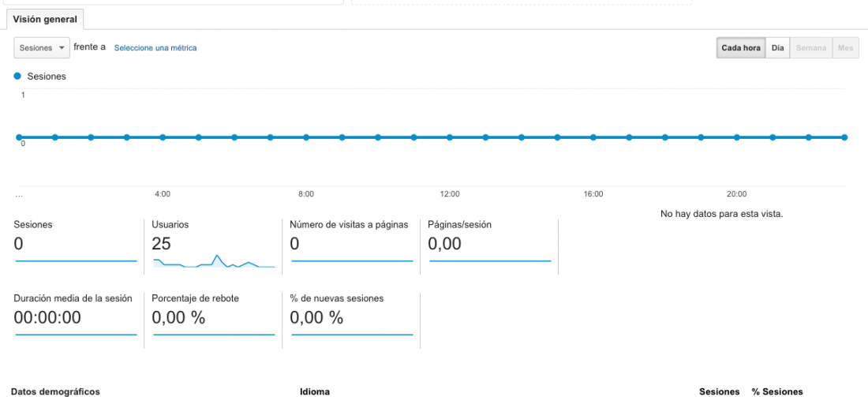Click the 16:00 axis label on the chart
868x397 pixels.
point(593,194)
